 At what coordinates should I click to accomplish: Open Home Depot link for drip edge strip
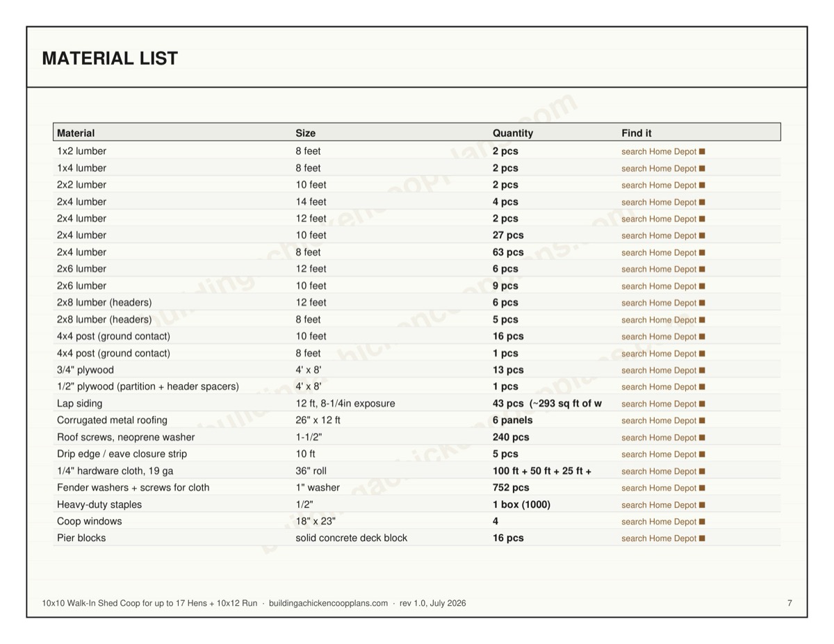pos(659,454)
